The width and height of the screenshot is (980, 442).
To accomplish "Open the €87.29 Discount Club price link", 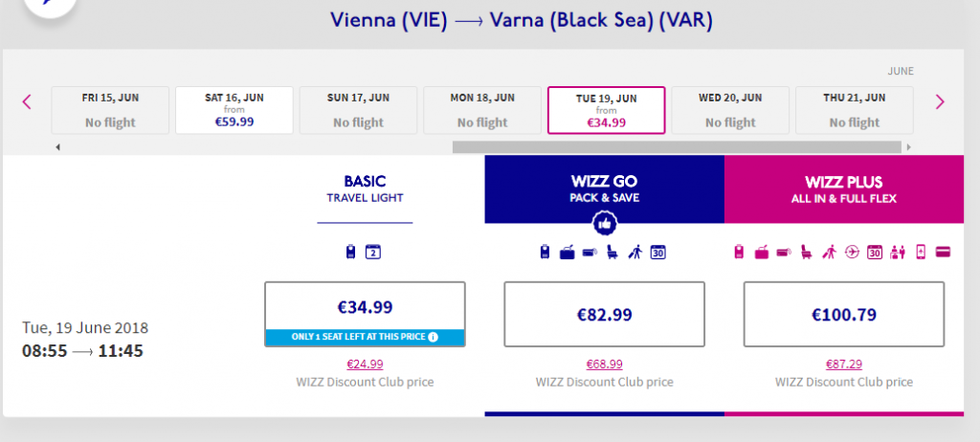I will pos(844,364).
